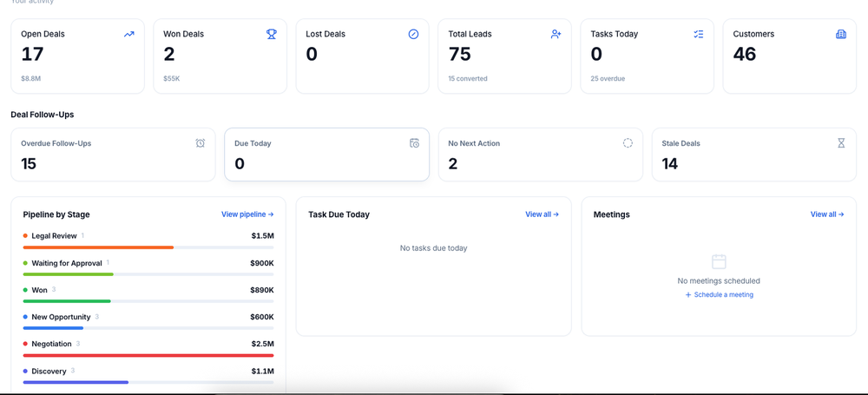
Task: Click the Negotiation stage label
Action: (51, 344)
